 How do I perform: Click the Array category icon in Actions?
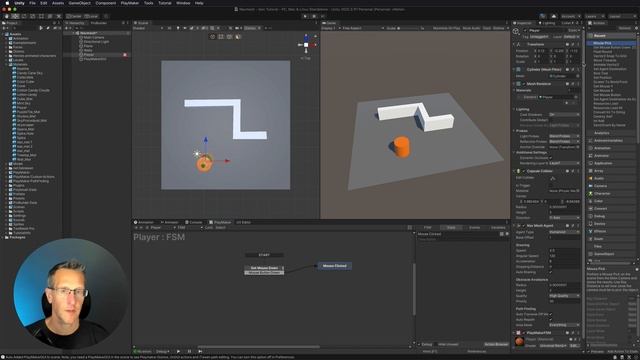[591, 171]
